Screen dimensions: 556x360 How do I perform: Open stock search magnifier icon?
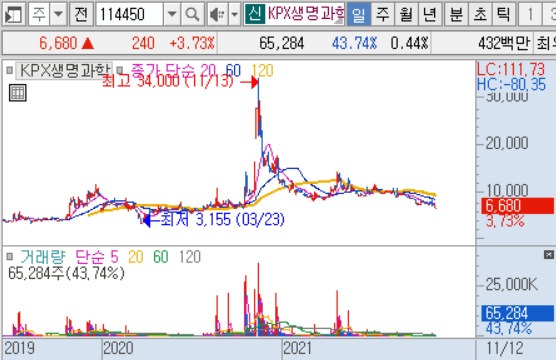click(x=193, y=15)
